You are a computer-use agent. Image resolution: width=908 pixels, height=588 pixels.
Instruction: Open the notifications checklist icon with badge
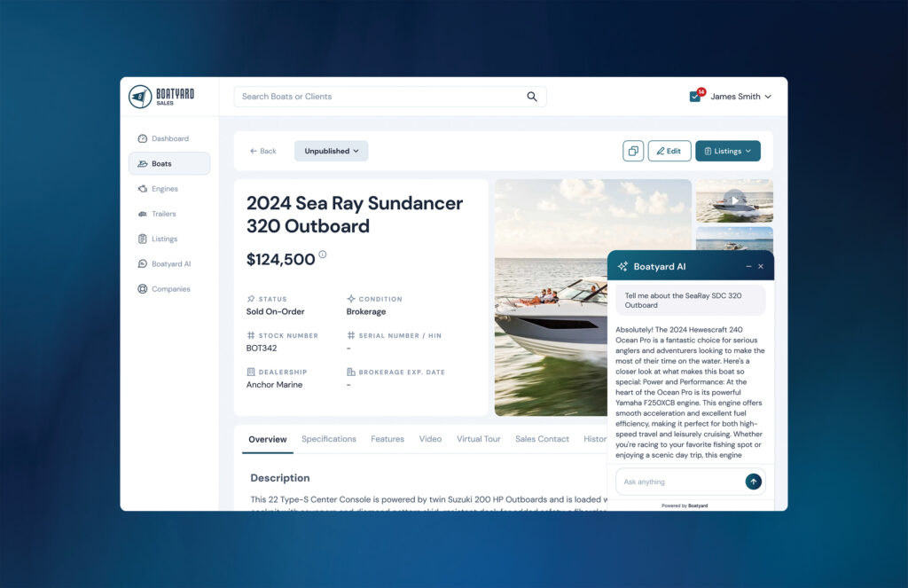click(696, 96)
